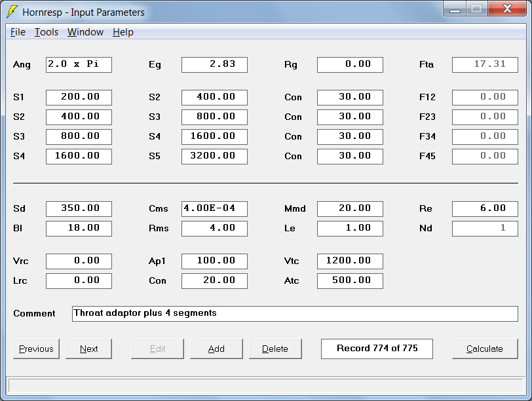Select the S4 field in the S3 row
The image size is (532, 401).
214,137
